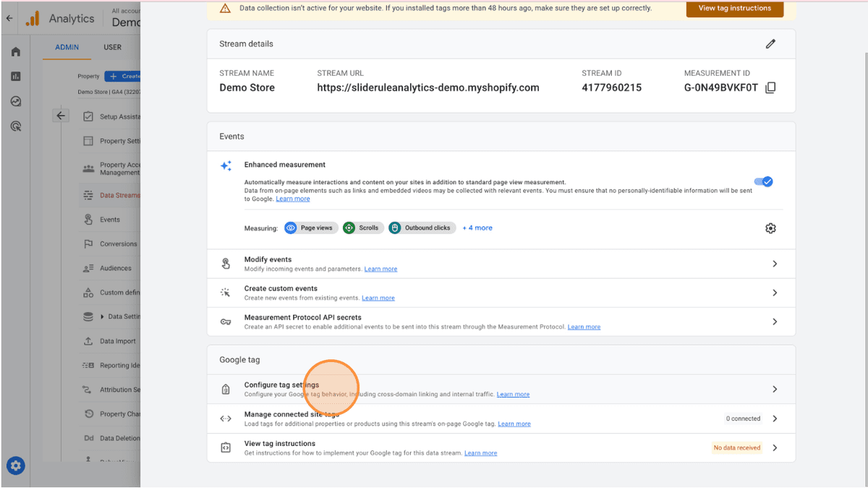The image size is (868, 490).
Task: Open Learn more link for Create custom events
Action: pyautogui.click(x=378, y=298)
